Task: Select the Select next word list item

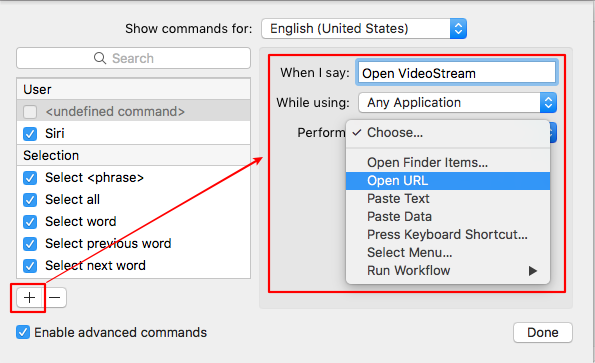Action: click(x=133, y=266)
